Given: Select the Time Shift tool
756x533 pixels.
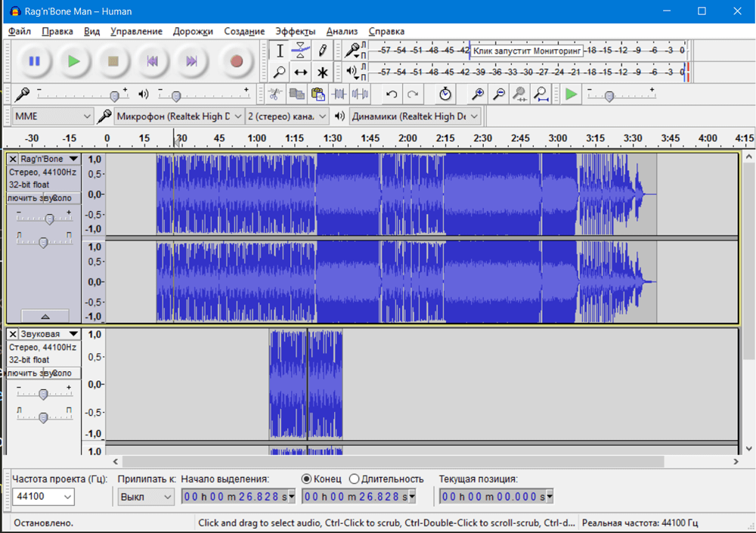Looking at the screenshot, I should pyautogui.click(x=301, y=73).
